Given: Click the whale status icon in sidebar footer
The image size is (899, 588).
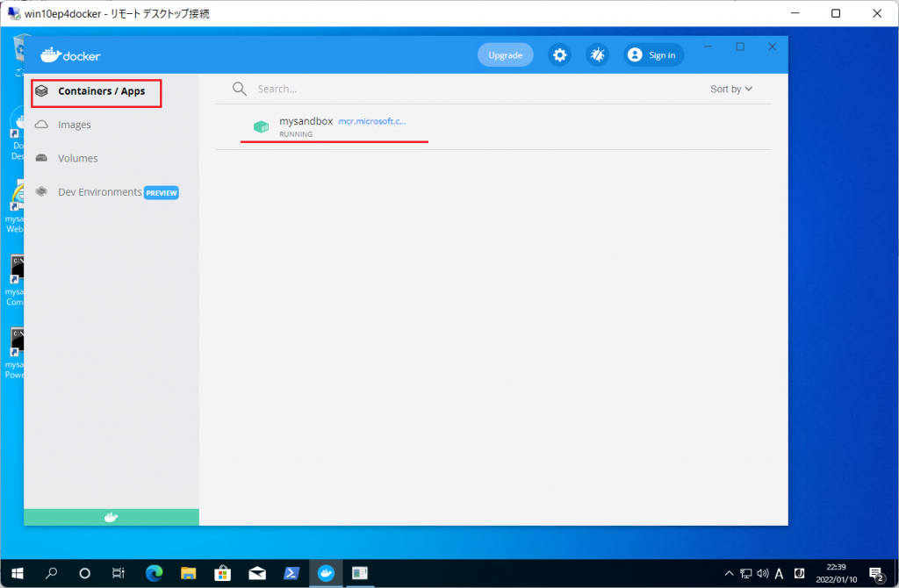Looking at the screenshot, I should coord(111,517).
